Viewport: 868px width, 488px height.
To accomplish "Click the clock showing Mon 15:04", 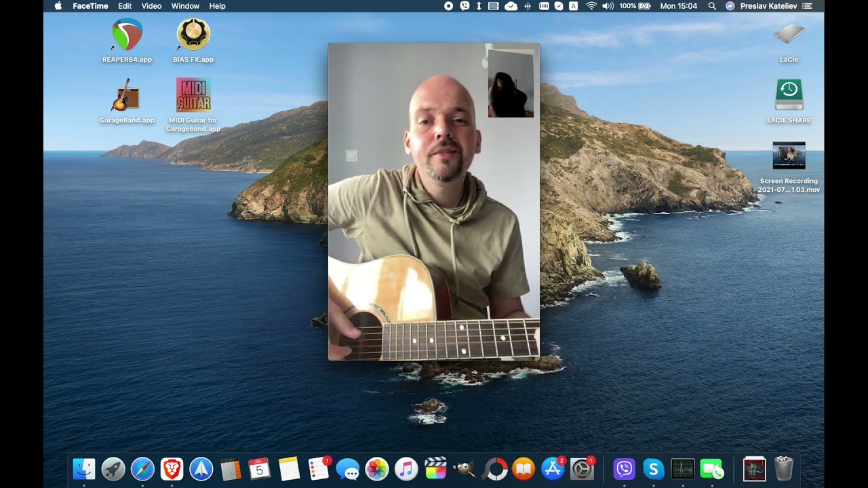I will (x=678, y=6).
